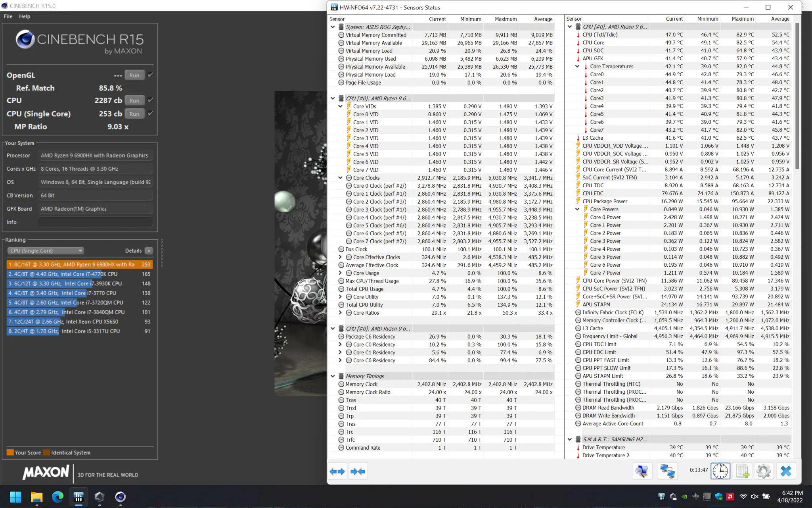Collapse the Core VIDs tree node
The width and height of the screenshot is (812, 508).
point(340,106)
